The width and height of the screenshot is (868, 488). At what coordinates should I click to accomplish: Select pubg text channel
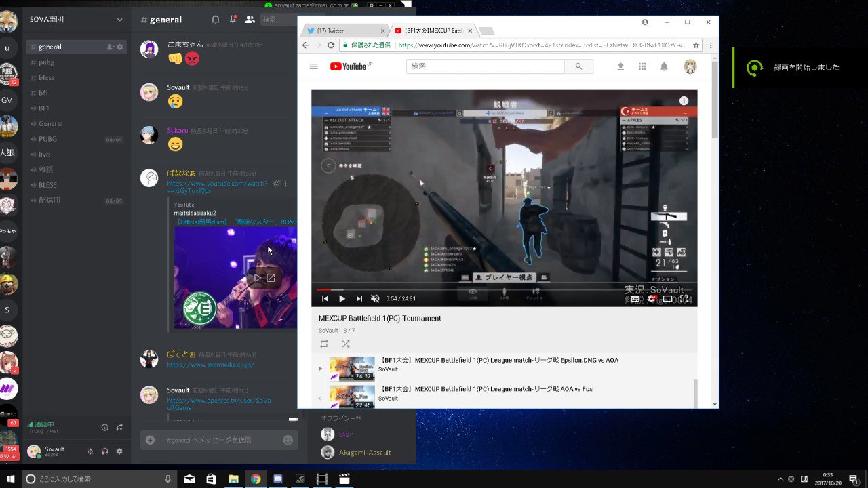[77, 62]
